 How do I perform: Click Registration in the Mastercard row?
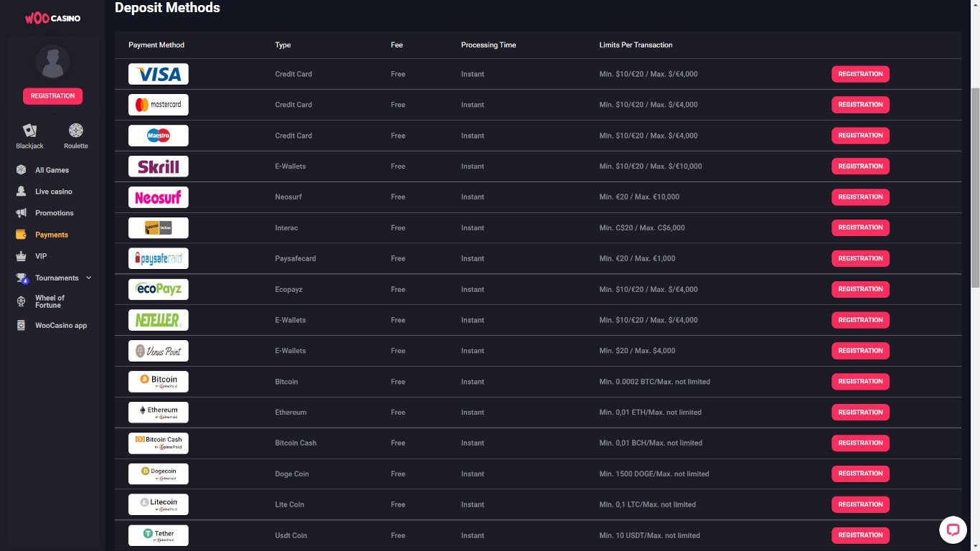(860, 105)
